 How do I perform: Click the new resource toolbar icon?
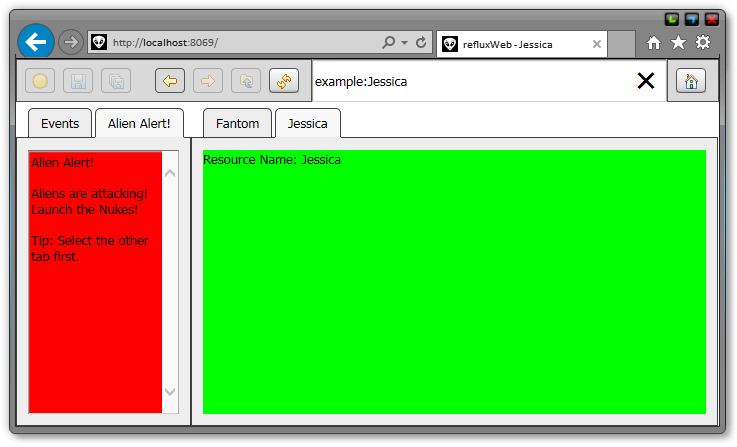tap(40, 81)
